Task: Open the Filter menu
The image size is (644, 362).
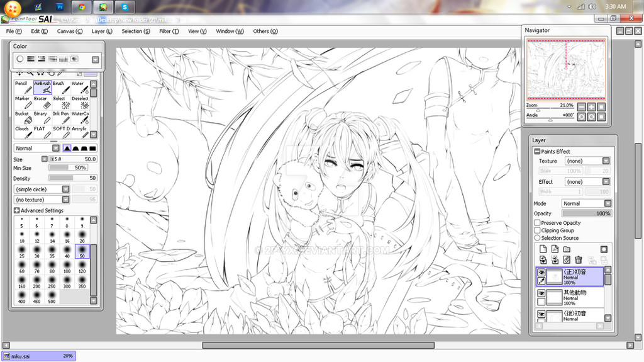Action: [x=169, y=31]
